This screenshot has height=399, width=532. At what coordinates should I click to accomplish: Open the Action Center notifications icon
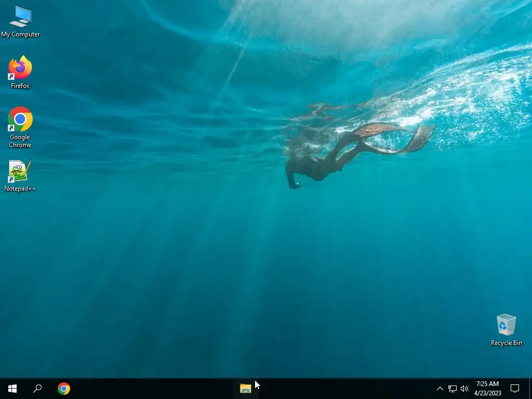[515, 389]
